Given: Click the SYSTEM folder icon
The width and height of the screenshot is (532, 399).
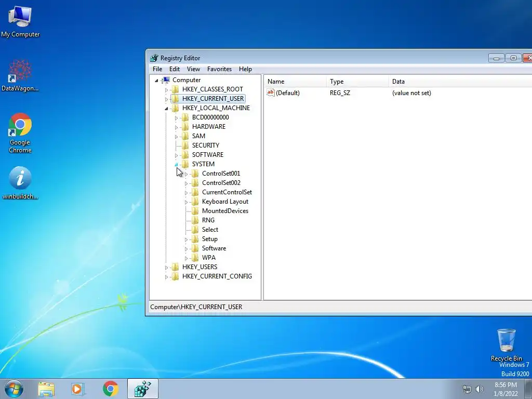Looking at the screenshot, I should 185,164.
